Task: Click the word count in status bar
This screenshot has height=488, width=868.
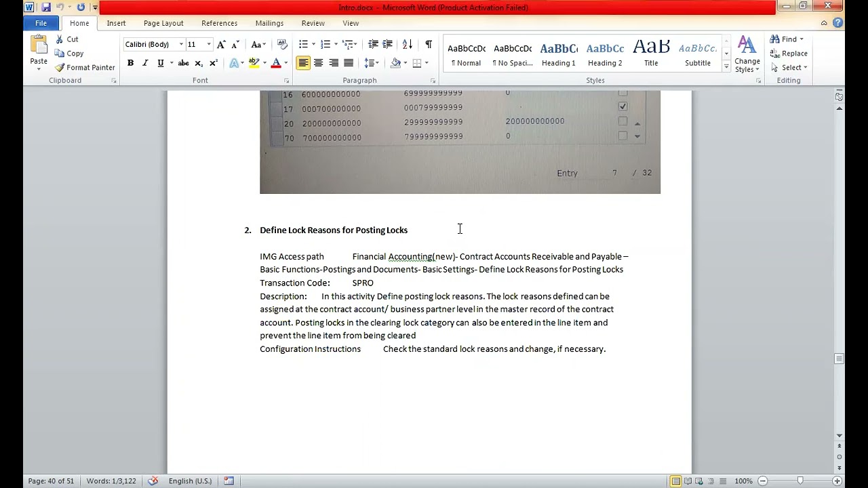Action: (111, 481)
